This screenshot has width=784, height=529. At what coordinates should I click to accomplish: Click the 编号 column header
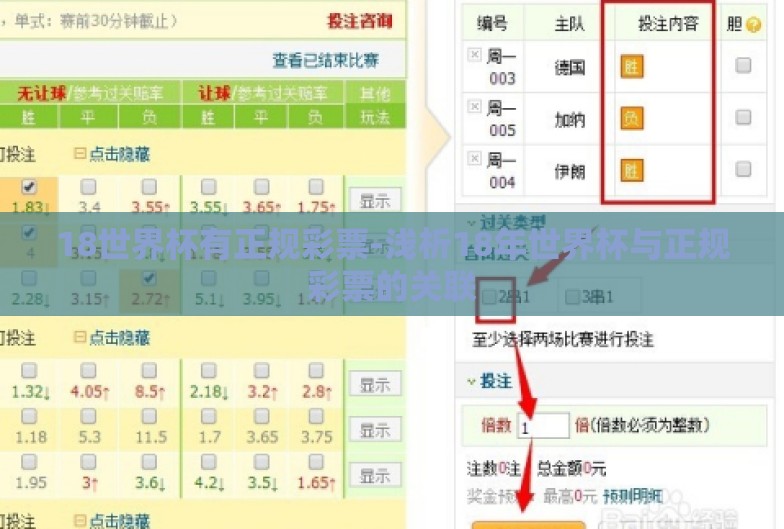492,24
